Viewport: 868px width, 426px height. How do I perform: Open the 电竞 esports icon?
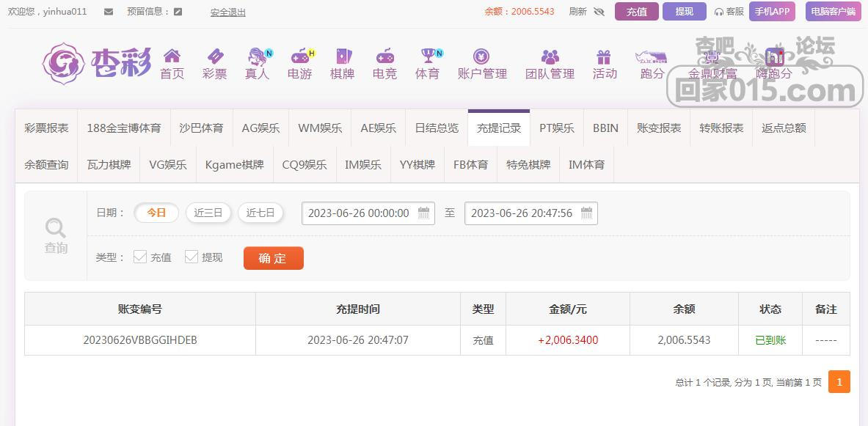click(x=384, y=56)
